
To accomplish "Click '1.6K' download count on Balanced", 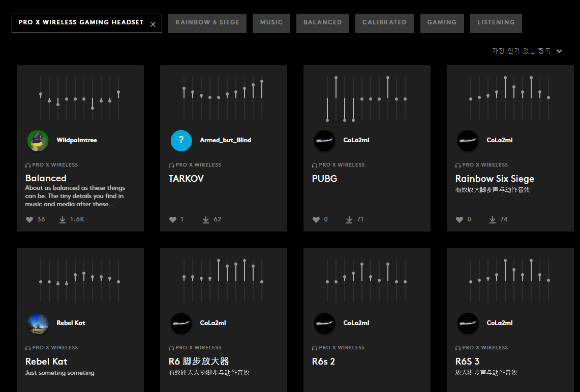I will [x=77, y=219].
